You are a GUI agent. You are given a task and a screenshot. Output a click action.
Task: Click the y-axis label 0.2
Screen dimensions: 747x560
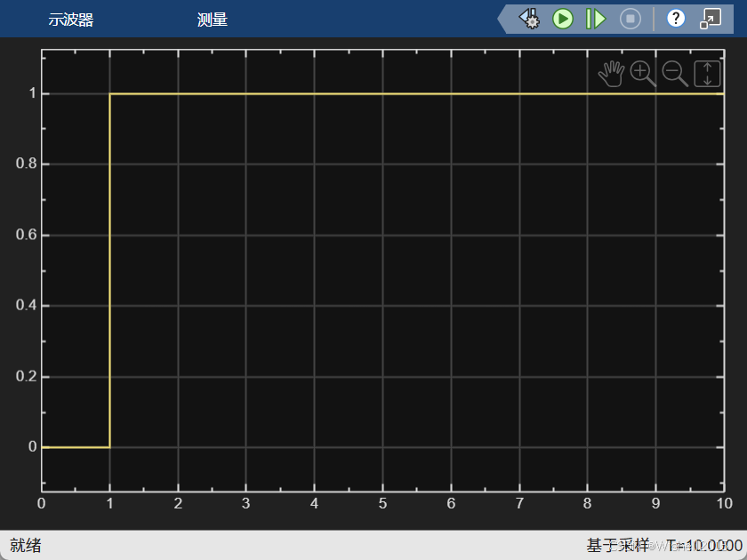pyautogui.click(x=26, y=376)
